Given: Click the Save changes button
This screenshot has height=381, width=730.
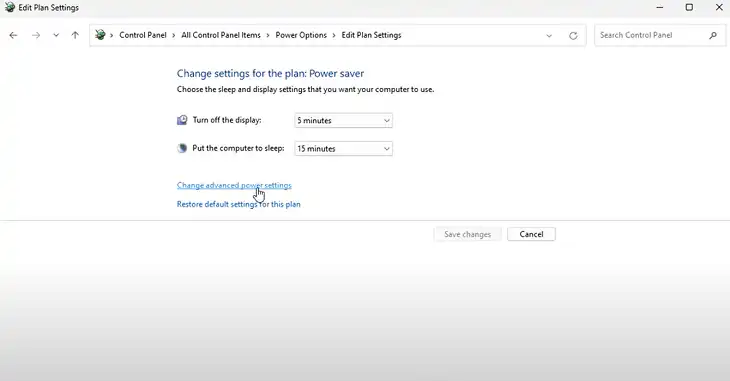Looking at the screenshot, I should click(x=467, y=234).
